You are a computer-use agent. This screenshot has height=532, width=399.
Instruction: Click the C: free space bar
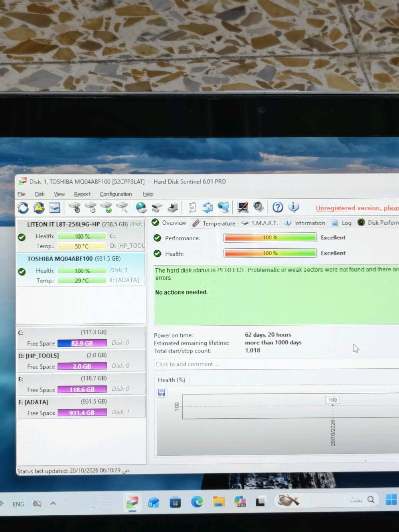pyautogui.click(x=82, y=343)
